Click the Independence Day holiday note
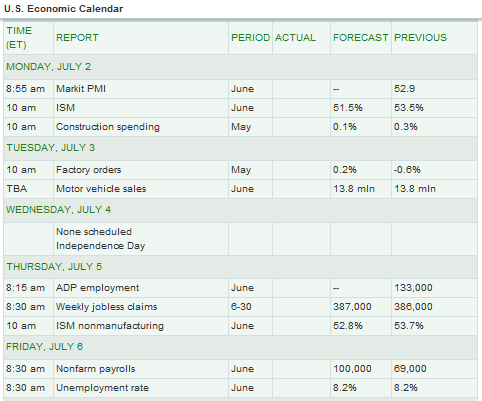Viewport: 482px width, 401px height. pos(100,246)
